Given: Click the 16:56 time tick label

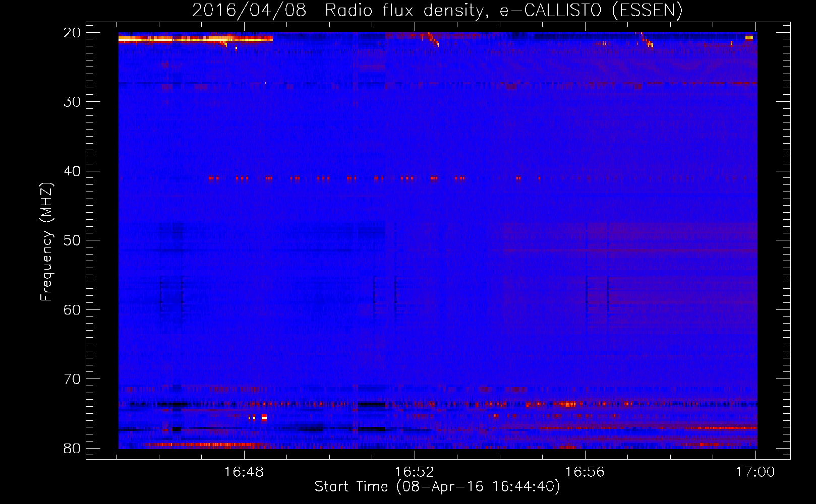Looking at the screenshot, I should (585, 472).
